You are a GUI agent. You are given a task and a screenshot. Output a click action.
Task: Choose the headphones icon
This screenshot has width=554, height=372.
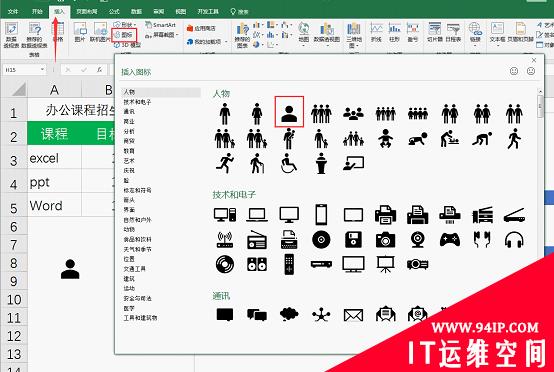coord(514,240)
